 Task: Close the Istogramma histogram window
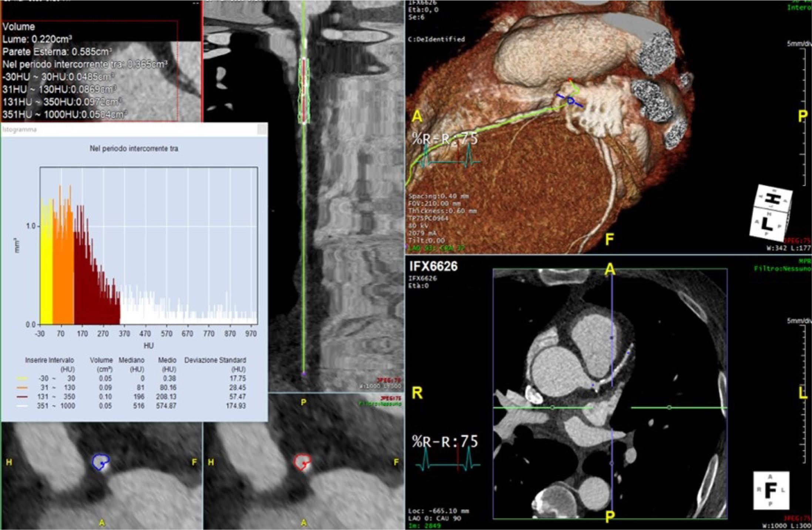[262, 130]
